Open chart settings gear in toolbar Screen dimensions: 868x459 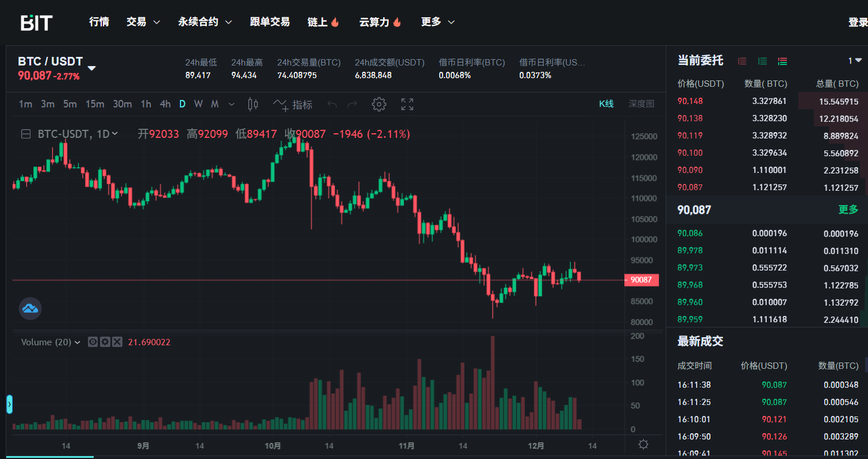coord(378,104)
